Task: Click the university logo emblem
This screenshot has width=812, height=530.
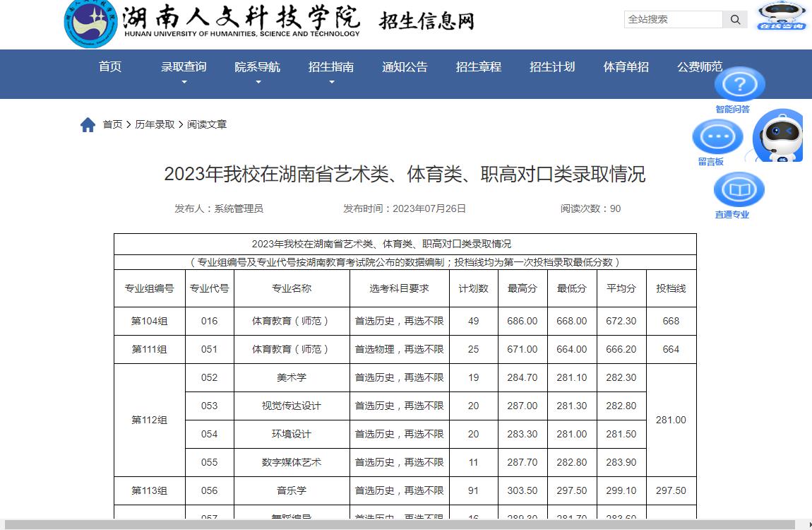Action: [x=90, y=23]
